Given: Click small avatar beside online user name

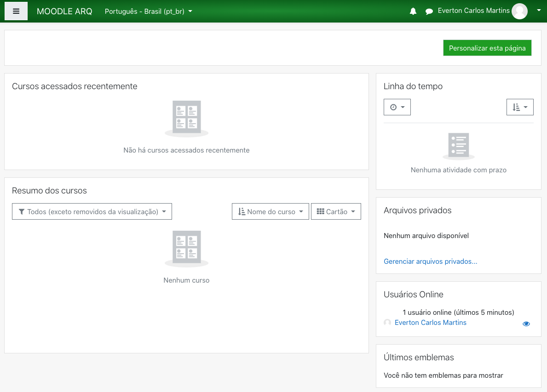Looking at the screenshot, I should coord(387,323).
